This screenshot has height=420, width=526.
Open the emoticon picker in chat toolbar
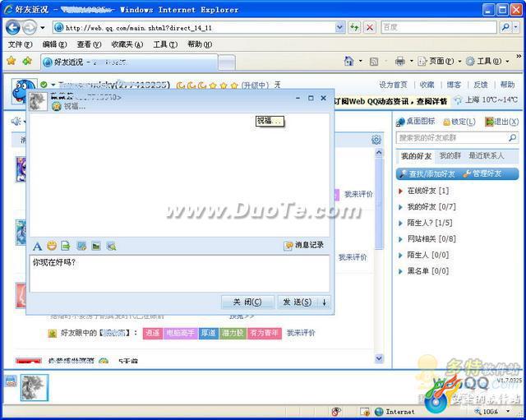click(52, 246)
